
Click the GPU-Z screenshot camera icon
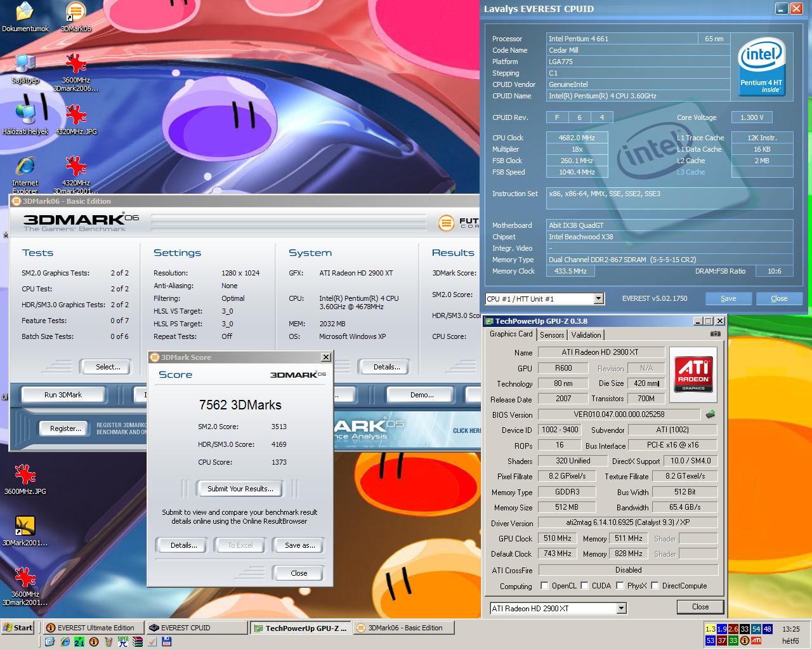[715, 334]
